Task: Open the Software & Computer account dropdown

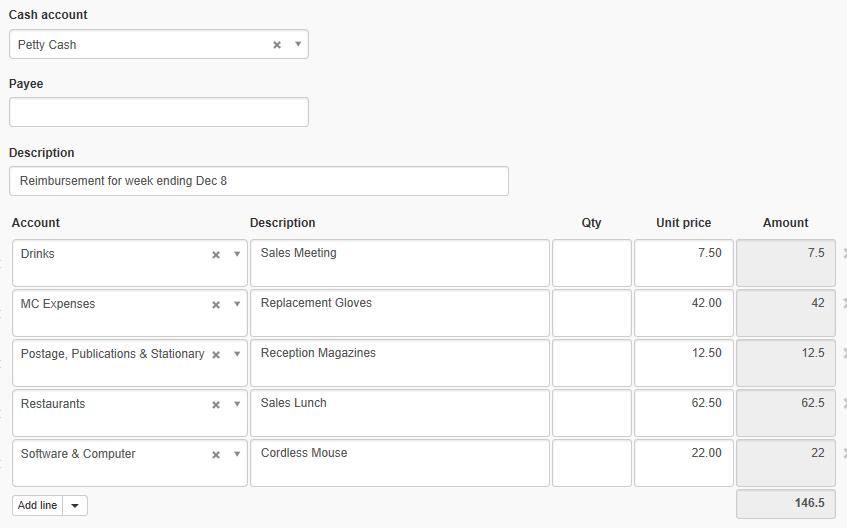Action: pos(237,454)
